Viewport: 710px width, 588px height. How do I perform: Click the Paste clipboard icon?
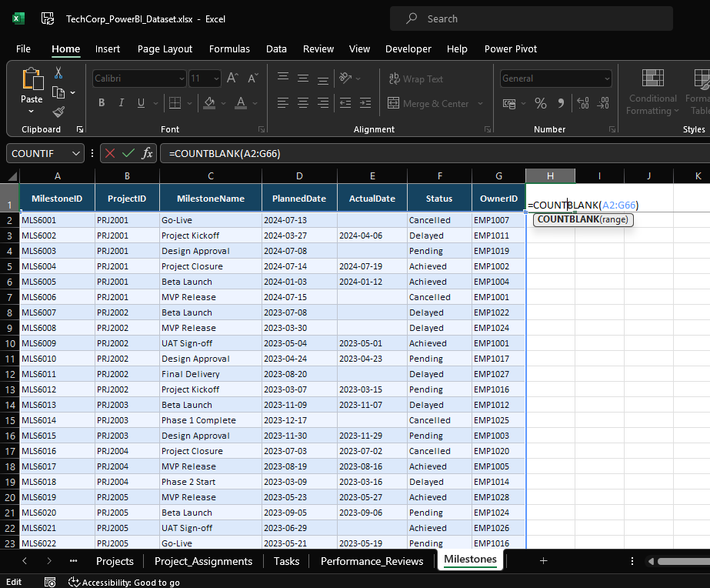tap(32, 79)
